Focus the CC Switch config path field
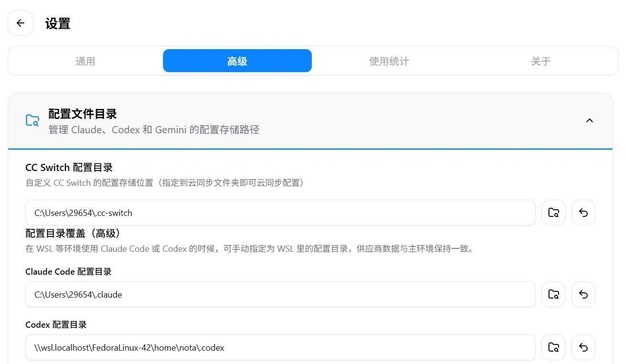Image resolution: width=625 pixels, height=364 pixels. (x=280, y=213)
